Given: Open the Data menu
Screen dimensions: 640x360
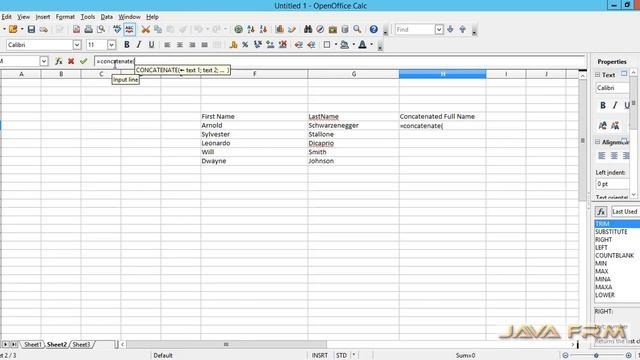Looking at the screenshot, I should [x=107, y=17].
